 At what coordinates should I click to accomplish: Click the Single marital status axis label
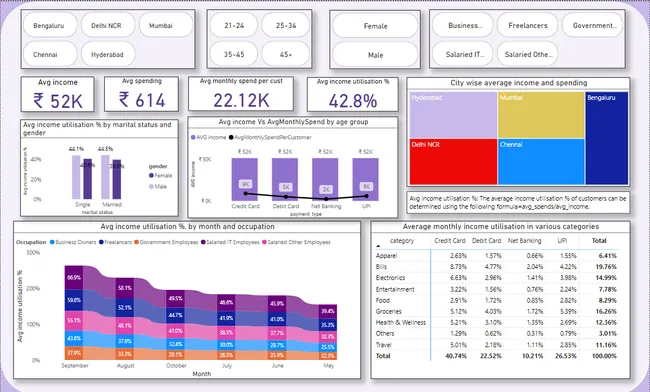82,205
